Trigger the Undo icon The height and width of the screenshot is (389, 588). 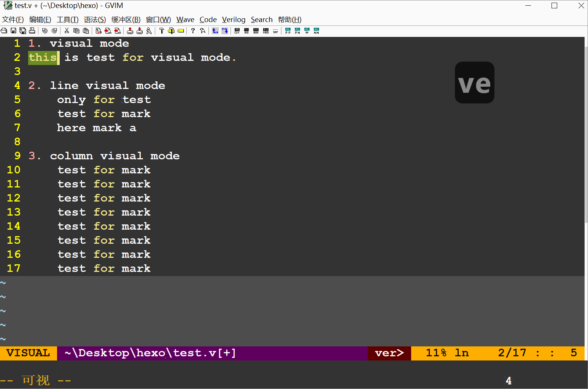44,31
